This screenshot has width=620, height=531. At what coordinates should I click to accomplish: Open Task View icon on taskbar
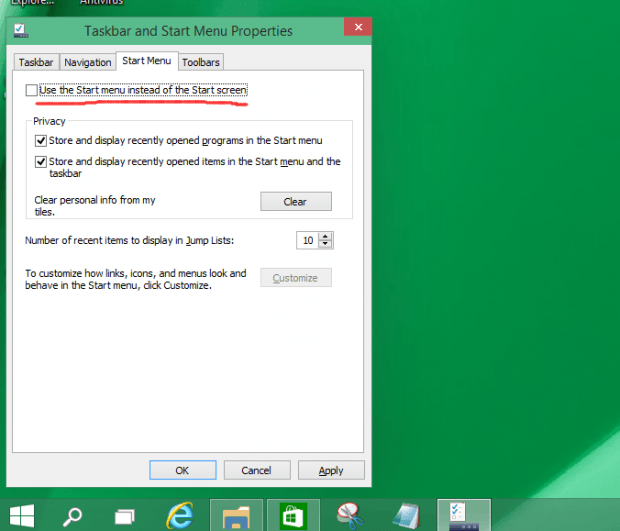pyautogui.click(x=125, y=516)
